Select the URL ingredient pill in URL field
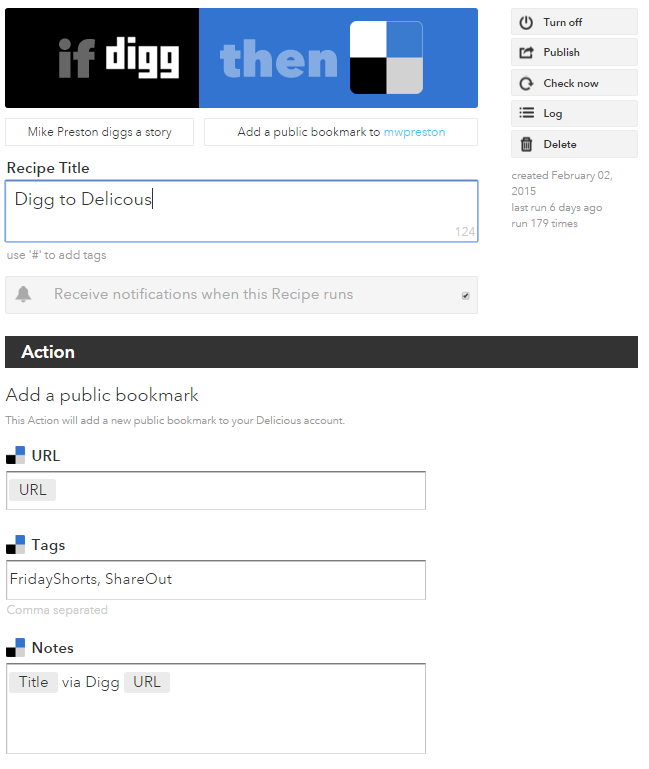This screenshot has width=649, height=769. pos(33,490)
